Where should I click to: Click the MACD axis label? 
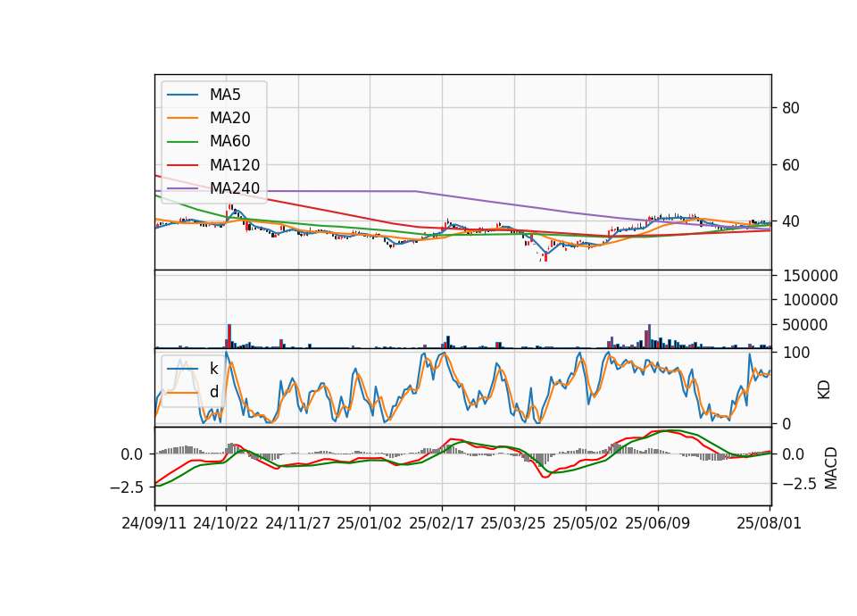(x=831, y=468)
